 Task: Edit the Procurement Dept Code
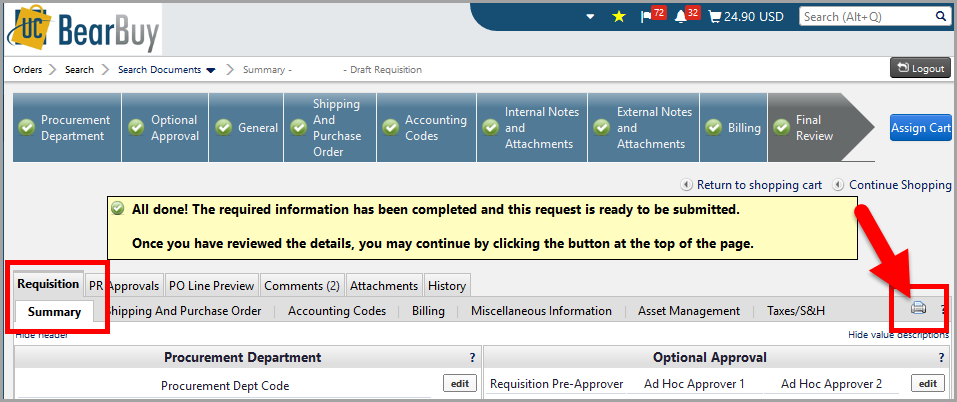tap(458, 383)
